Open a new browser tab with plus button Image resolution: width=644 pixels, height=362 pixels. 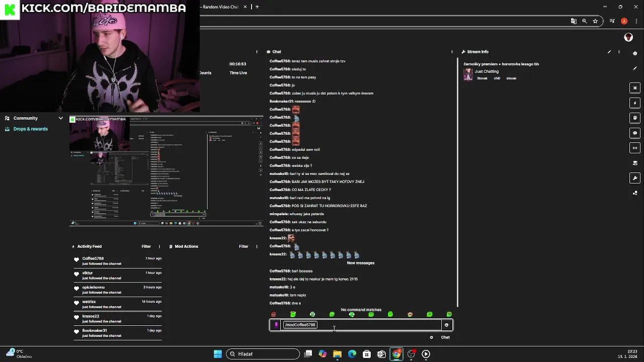[257, 7]
